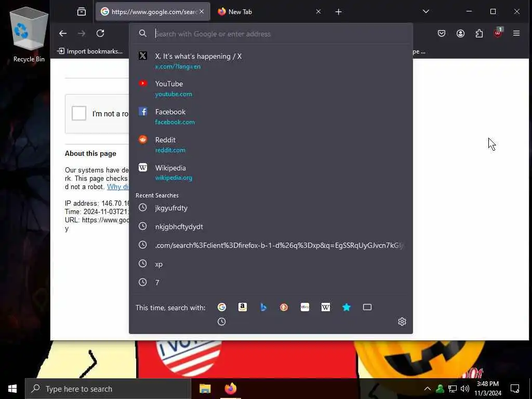This screenshot has height=399, width=532.
Task: Open the Extensions puzzle icon
Action: pyautogui.click(x=479, y=33)
